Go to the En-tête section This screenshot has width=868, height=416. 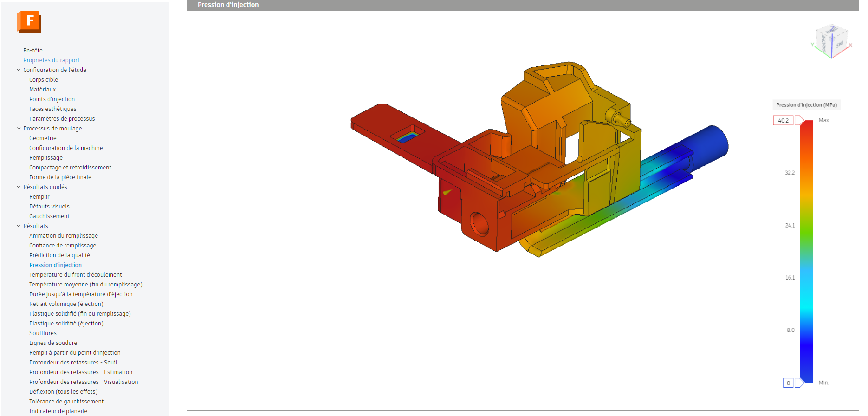tap(33, 51)
